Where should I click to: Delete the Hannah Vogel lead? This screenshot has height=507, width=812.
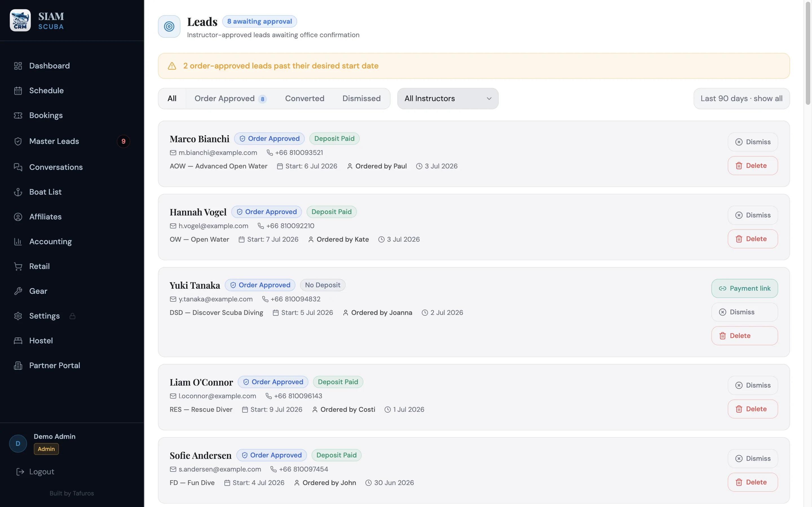(x=752, y=239)
